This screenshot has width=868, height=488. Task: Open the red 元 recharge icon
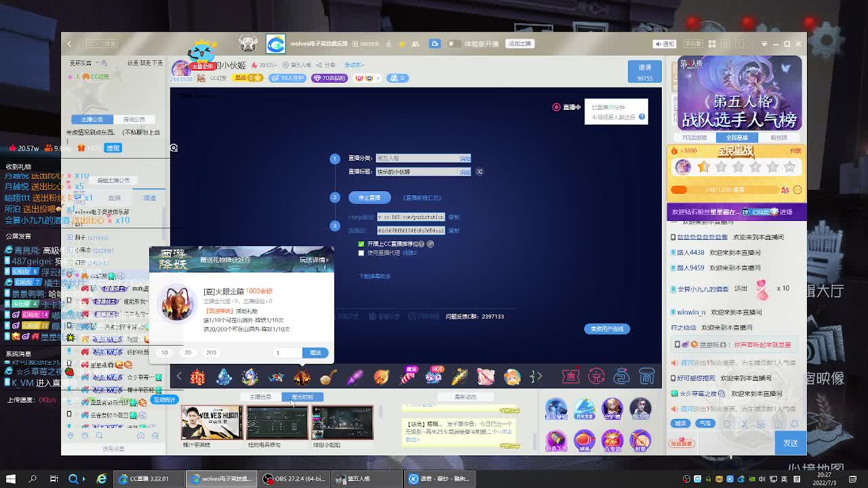coord(596,376)
